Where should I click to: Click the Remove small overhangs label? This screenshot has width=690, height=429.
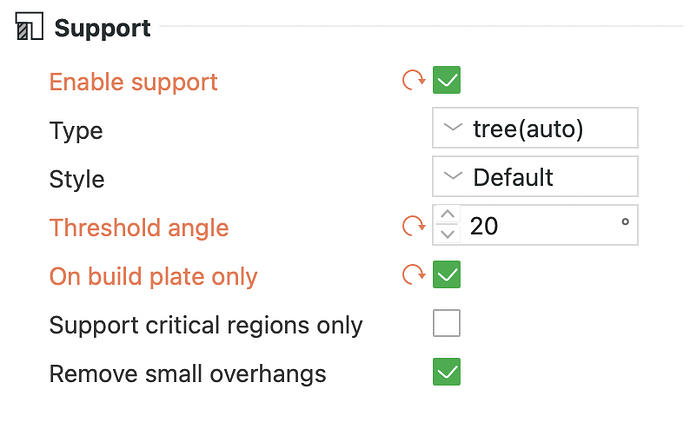click(187, 374)
